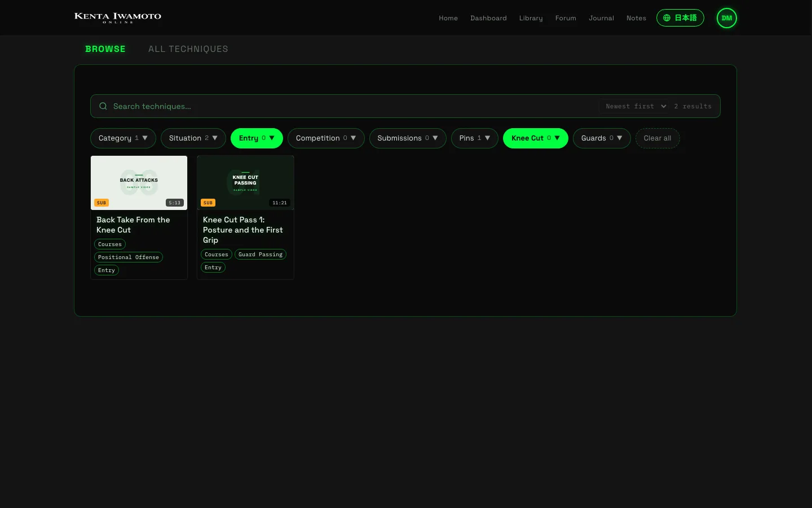Click SUB badge on Back Attacks thumbnail
Viewport: 812px width, 508px height.
[101, 203]
